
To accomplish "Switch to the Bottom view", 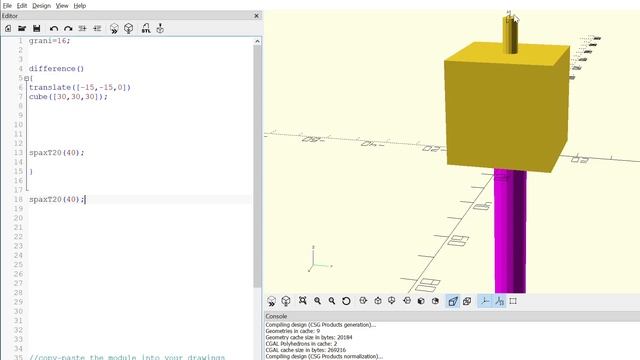I will pyautogui.click(x=392, y=301).
